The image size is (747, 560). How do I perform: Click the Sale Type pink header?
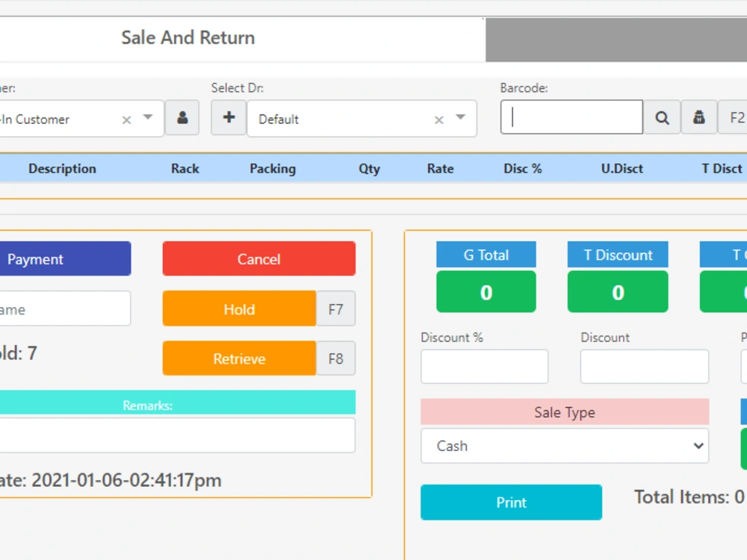tap(565, 412)
